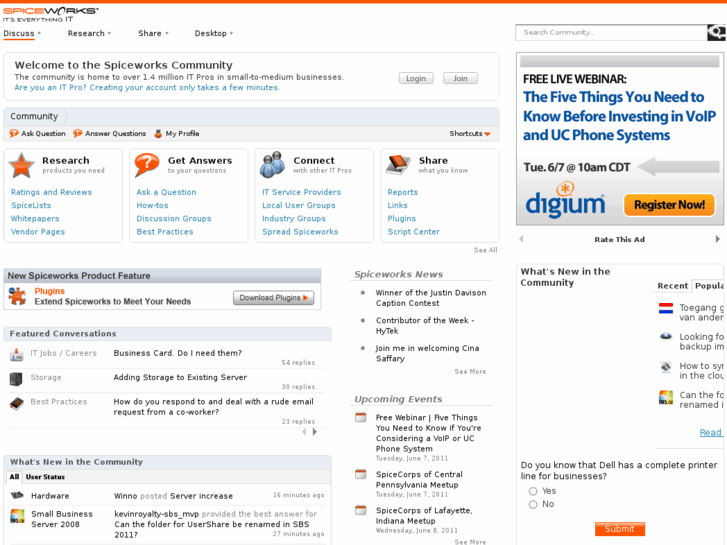
Task: Click the Storage category icon
Action: (16, 379)
